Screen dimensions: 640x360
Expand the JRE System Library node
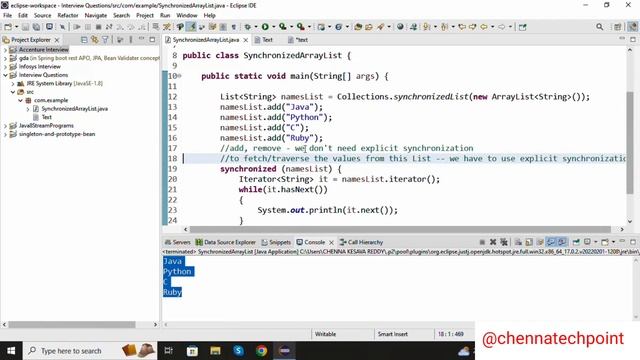pyautogui.click(x=13, y=84)
